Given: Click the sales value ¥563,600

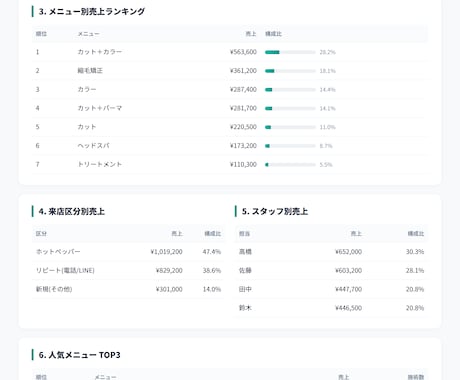Looking at the screenshot, I should (x=243, y=52).
